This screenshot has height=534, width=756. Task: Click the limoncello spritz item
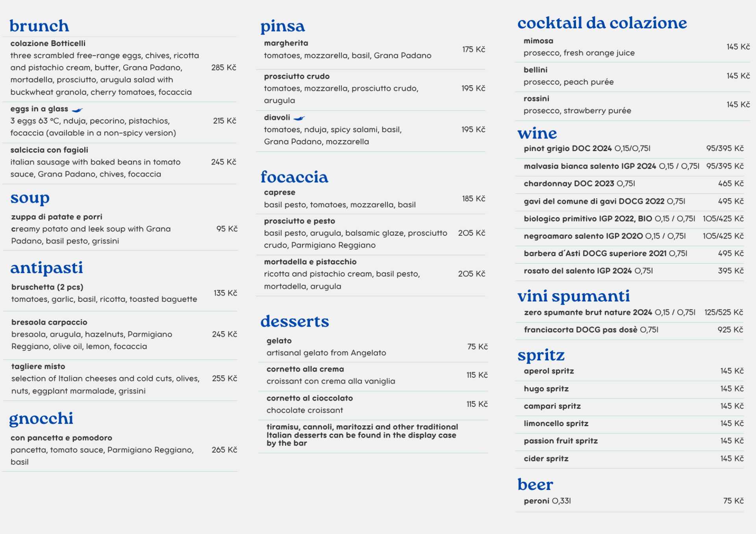pyautogui.click(x=556, y=423)
